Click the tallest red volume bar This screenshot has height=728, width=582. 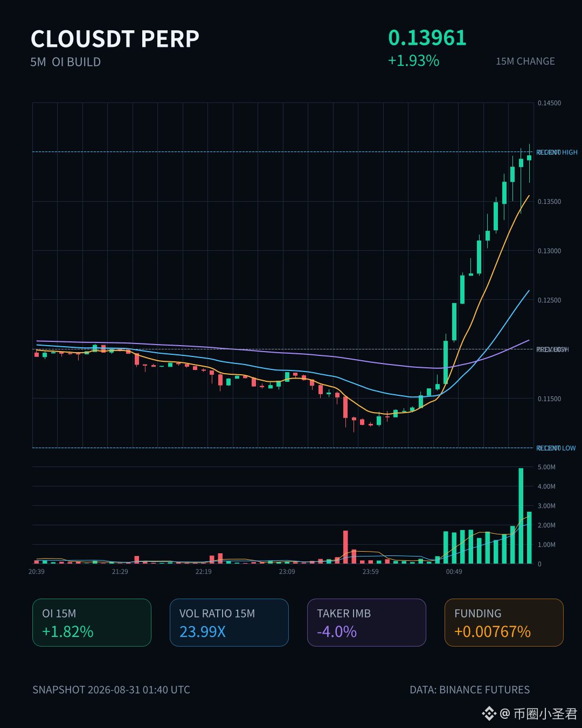pyautogui.click(x=345, y=547)
